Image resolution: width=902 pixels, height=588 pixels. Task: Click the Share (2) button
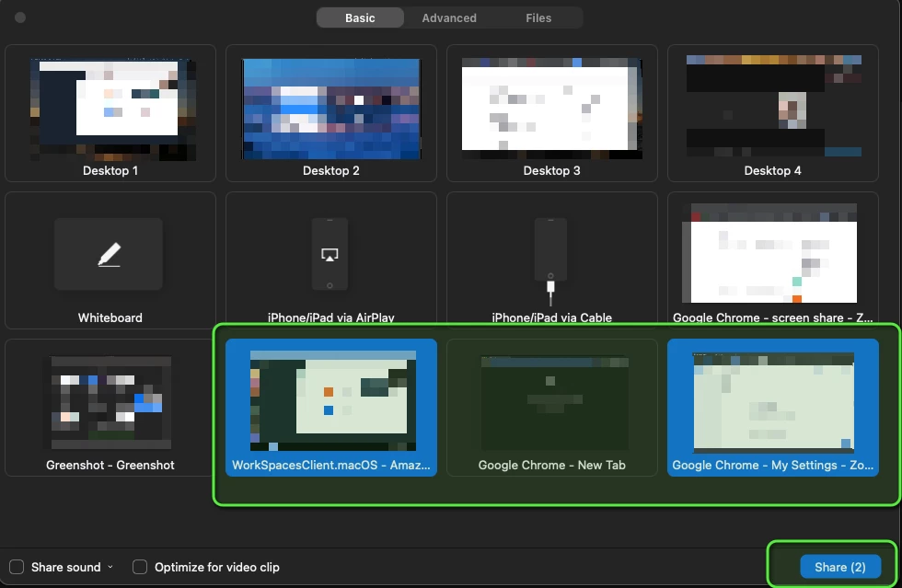839,567
